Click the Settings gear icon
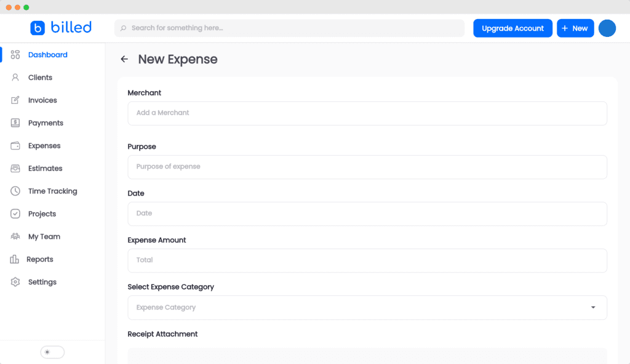Image resolution: width=630 pixels, height=364 pixels. [x=15, y=282]
